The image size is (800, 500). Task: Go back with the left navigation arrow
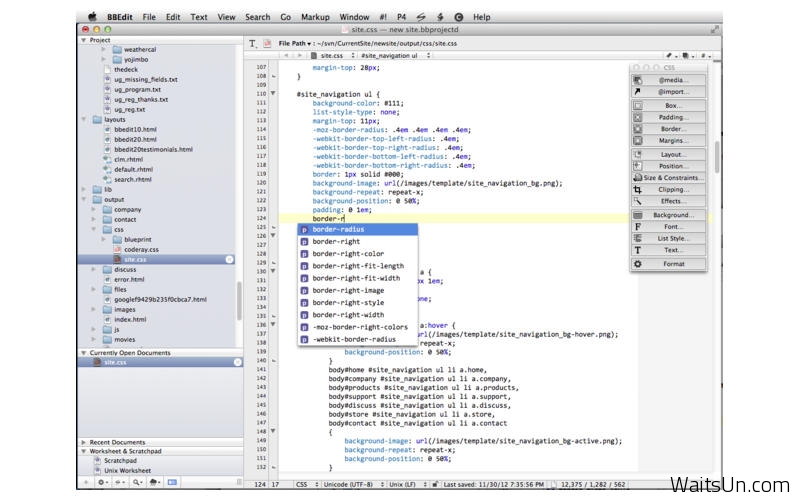[286, 55]
